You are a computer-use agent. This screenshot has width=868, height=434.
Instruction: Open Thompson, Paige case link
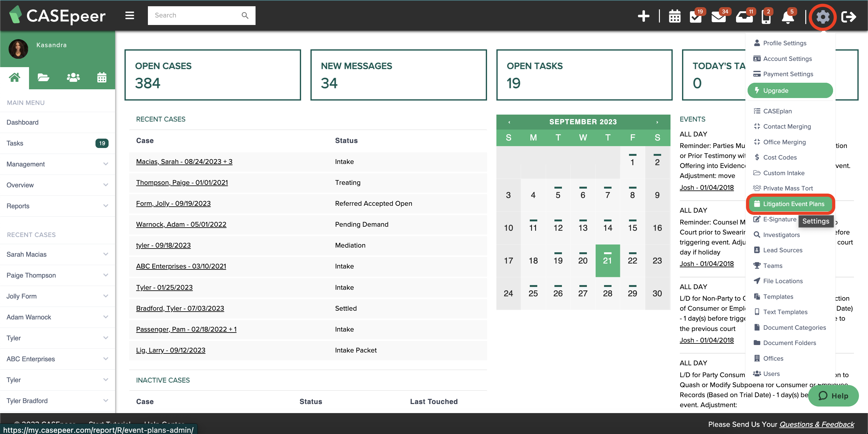pyautogui.click(x=182, y=182)
